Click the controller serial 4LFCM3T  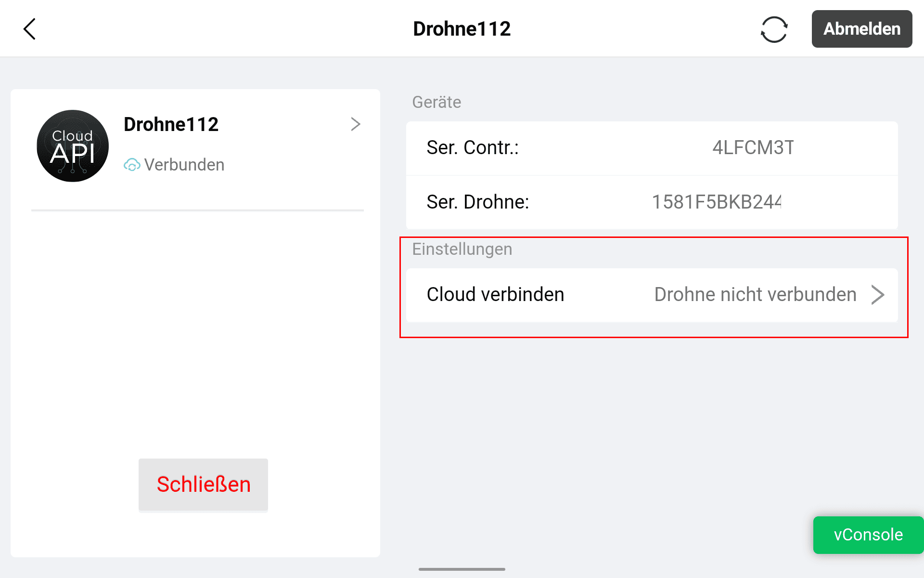pos(753,148)
